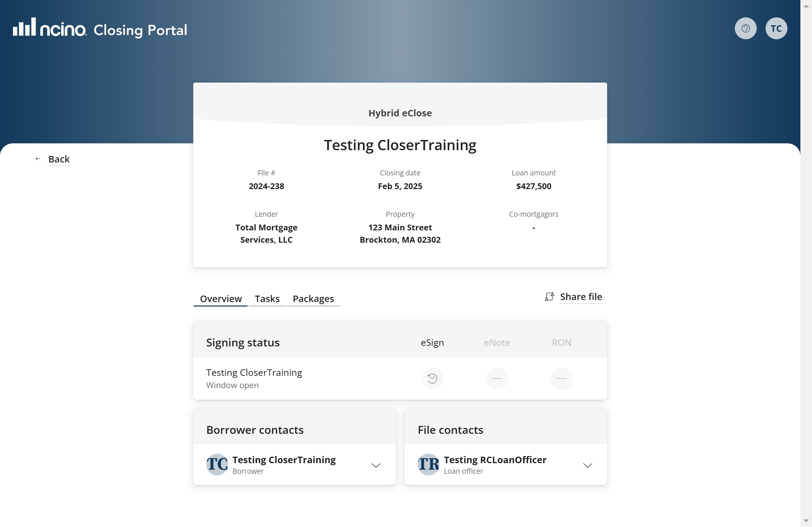
Task: Click the eNote dash status icon
Action: [x=497, y=378]
